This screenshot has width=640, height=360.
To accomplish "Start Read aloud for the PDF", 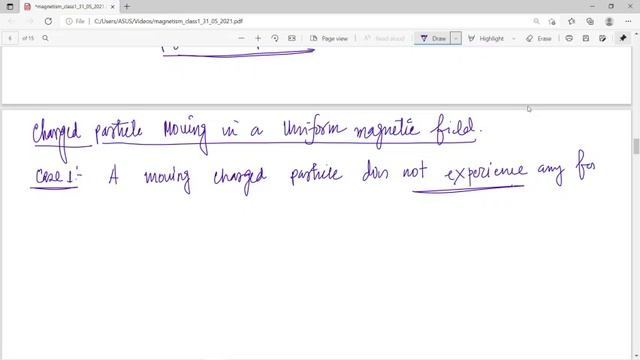I will pyautogui.click(x=384, y=38).
